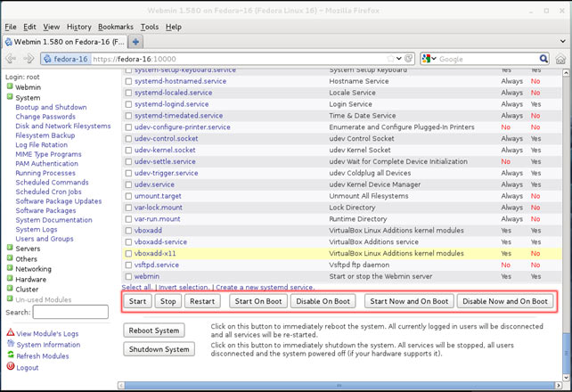
Task: Click the horizontal scrollbar of the page
Action: pos(339,385)
